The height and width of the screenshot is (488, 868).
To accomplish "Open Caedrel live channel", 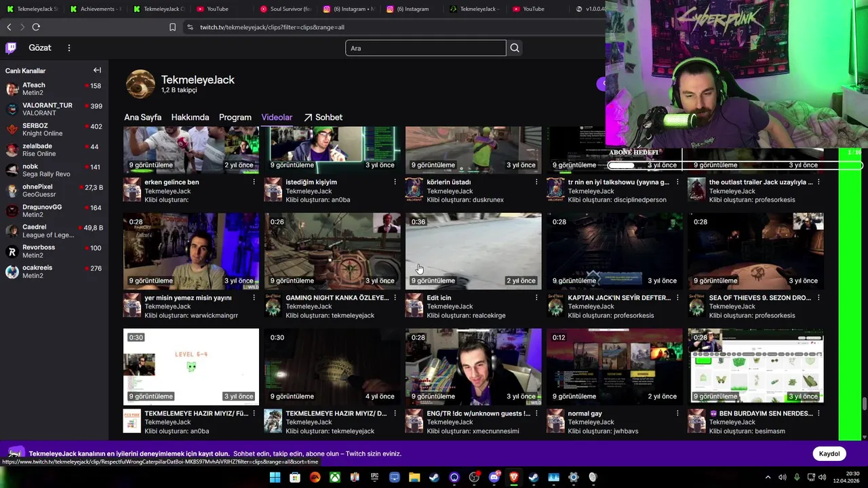I will (x=54, y=231).
